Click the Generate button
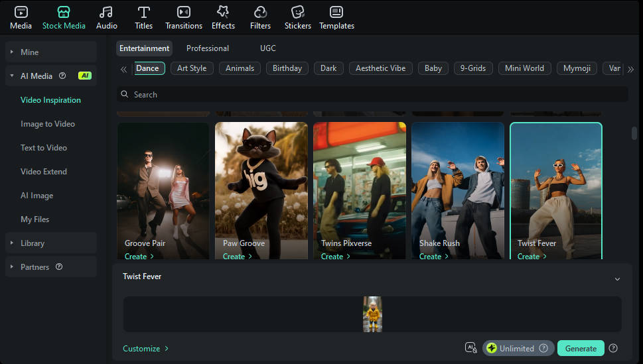The width and height of the screenshot is (643, 364). click(581, 348)
